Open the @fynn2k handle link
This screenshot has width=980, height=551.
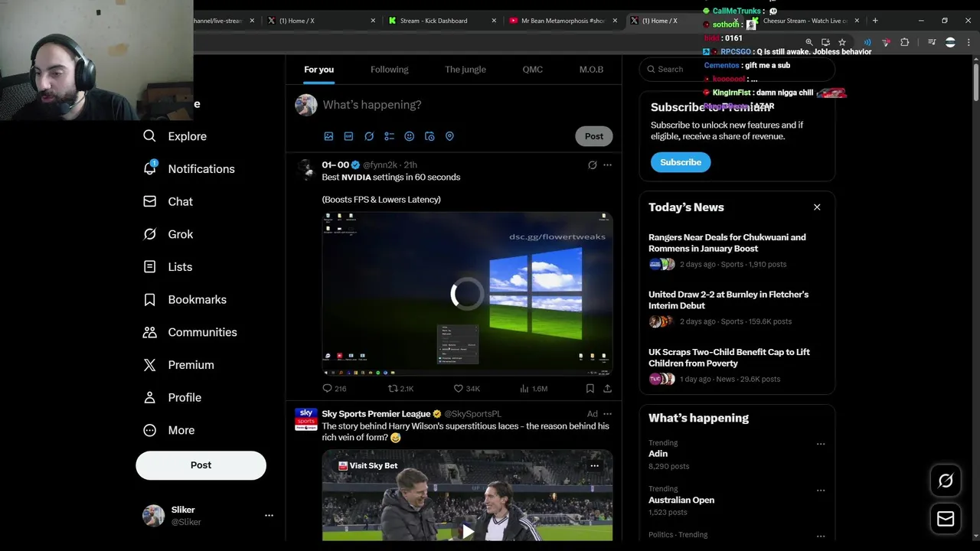pyautogui.click(x=380, y=165)
